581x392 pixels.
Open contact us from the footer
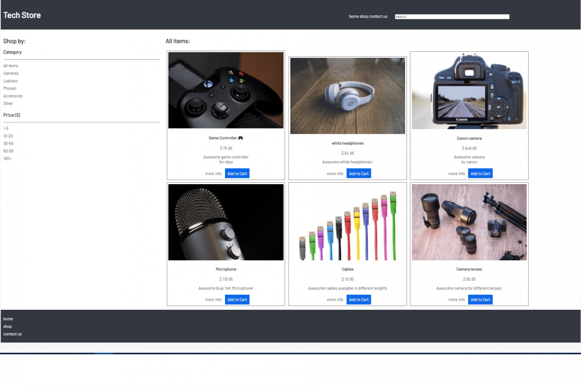(12, 334)
